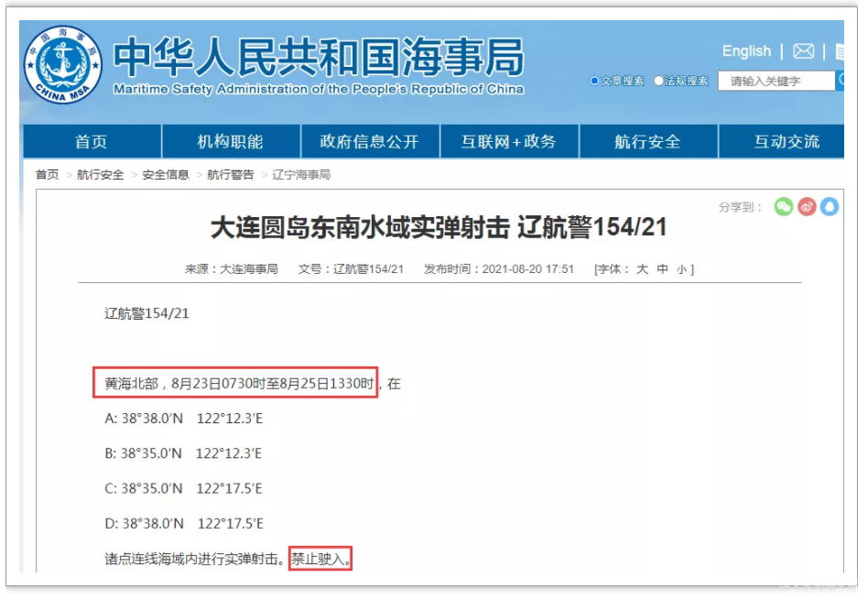Select 文章搜索 radio button
Screen dimensions: 868x600
(595, 82)
